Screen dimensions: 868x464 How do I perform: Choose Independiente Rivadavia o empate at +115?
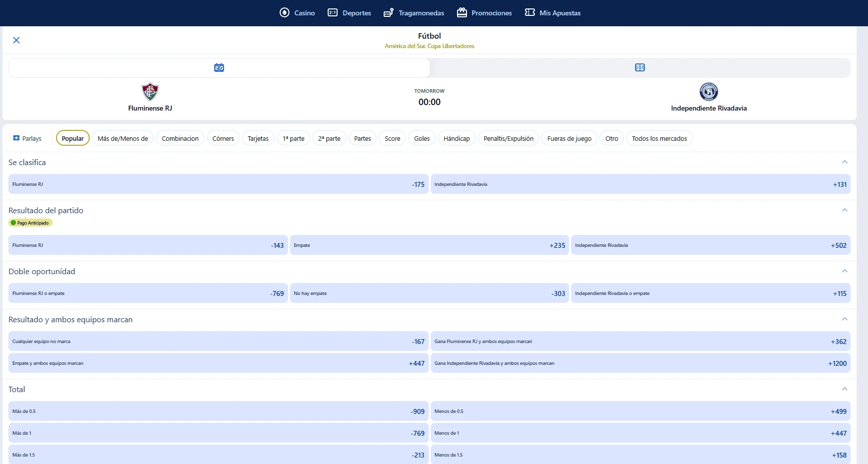click(711, 293)
